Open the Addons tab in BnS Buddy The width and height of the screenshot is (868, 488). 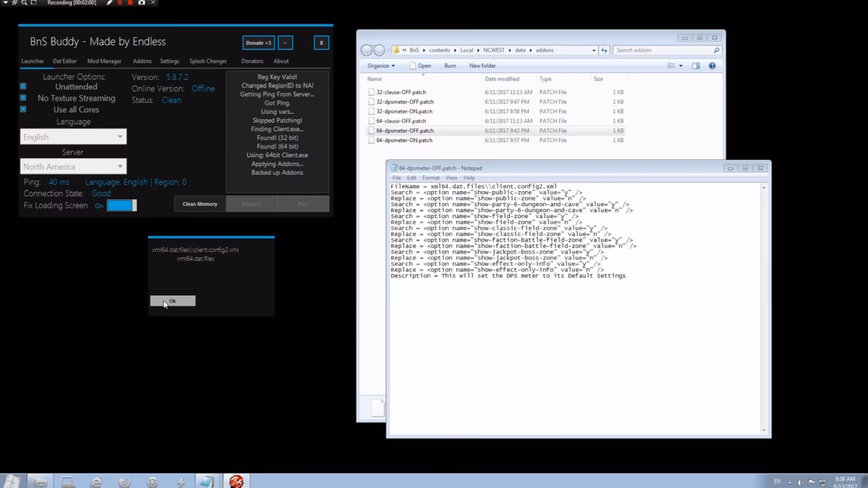pyautogui.click(x=142, y=61)
